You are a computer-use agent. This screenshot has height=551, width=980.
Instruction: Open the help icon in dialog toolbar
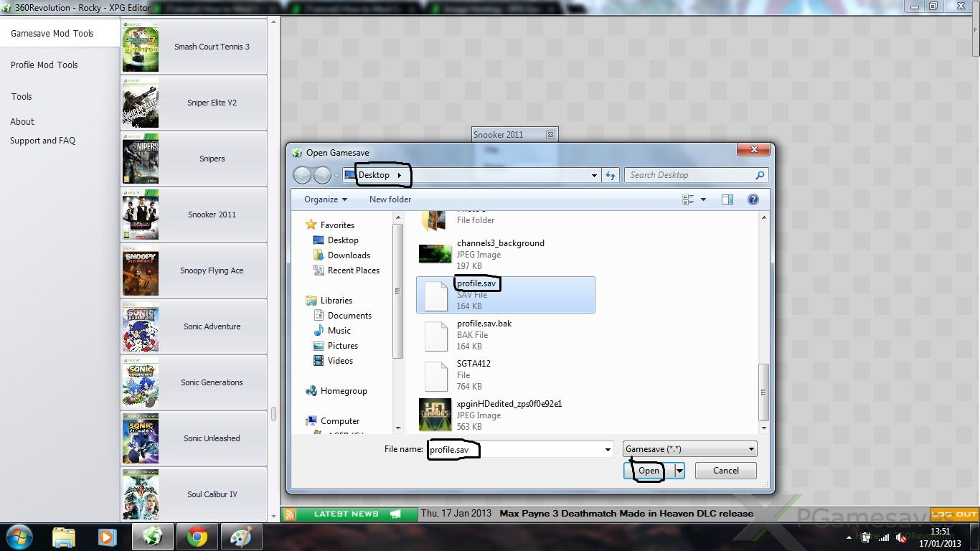point(753,199)
